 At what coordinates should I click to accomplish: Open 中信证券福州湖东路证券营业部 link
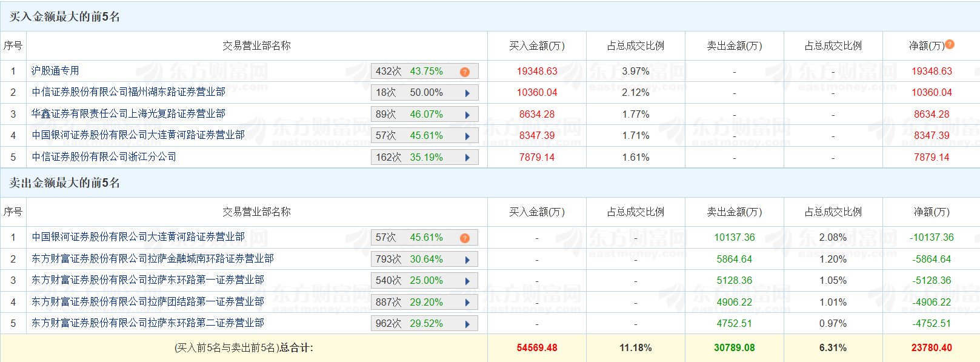(x=128, y=92)
